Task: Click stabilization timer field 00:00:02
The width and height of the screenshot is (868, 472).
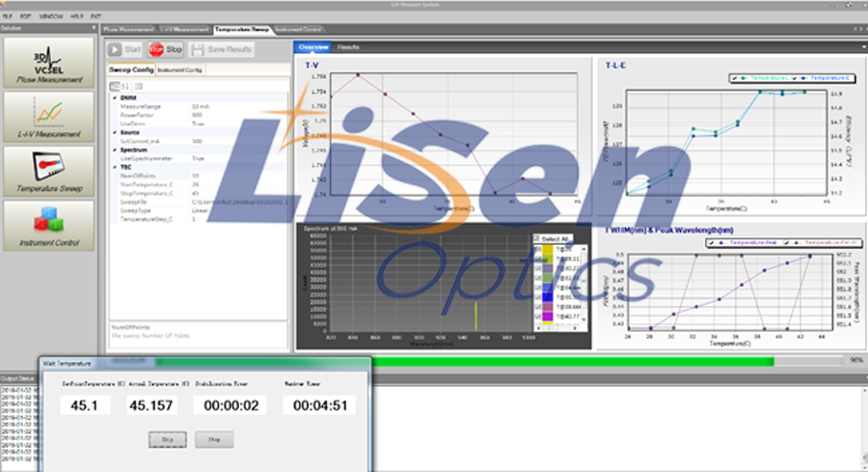Action: (x=231, y=405)
